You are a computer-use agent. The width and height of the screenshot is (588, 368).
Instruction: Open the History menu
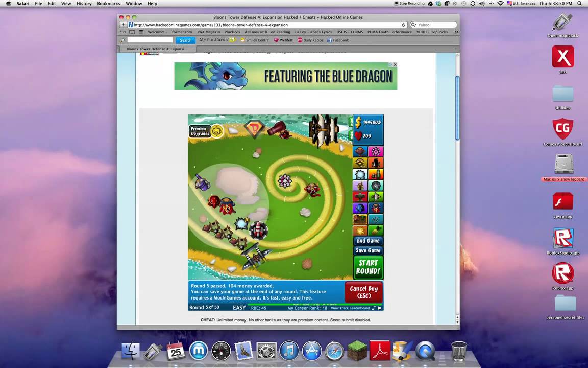click(84, 4)
